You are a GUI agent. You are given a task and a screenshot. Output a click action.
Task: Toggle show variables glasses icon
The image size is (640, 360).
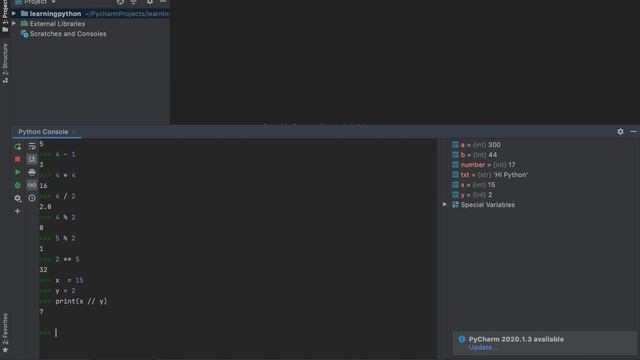pos(32,185)
